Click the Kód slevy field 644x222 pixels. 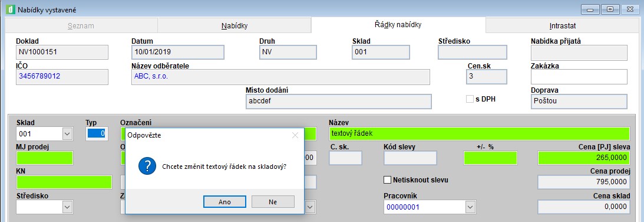pos(410,158)
